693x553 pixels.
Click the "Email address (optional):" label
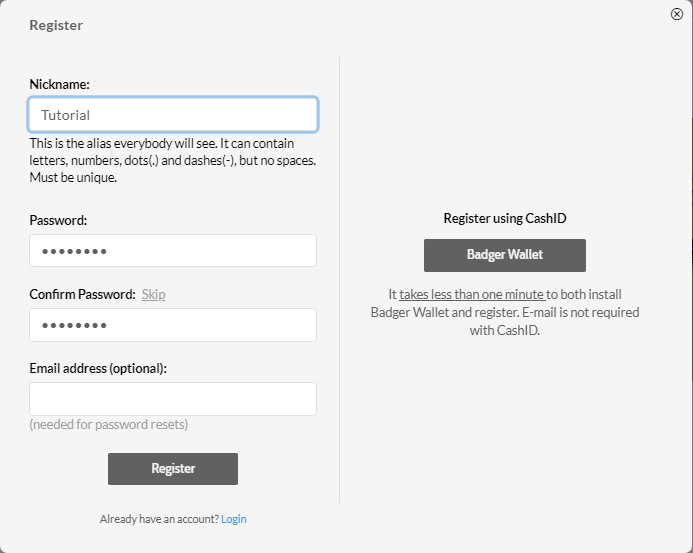[98, 368]
